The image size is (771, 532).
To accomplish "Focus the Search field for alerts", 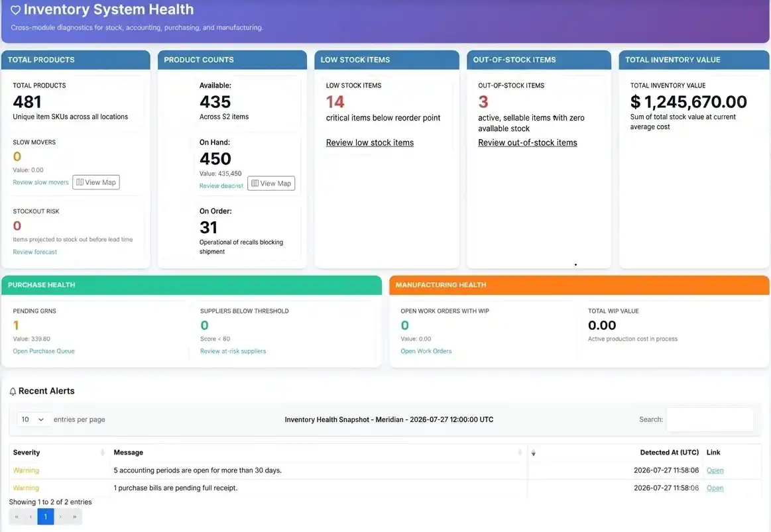I will pyautogui.click(x=709, y=419).
